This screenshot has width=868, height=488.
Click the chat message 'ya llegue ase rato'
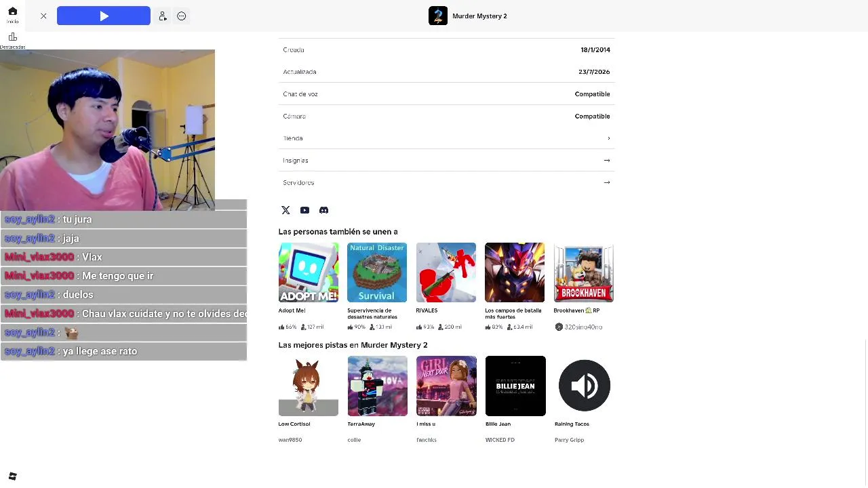pyautogui.click(x=100, y=351)
